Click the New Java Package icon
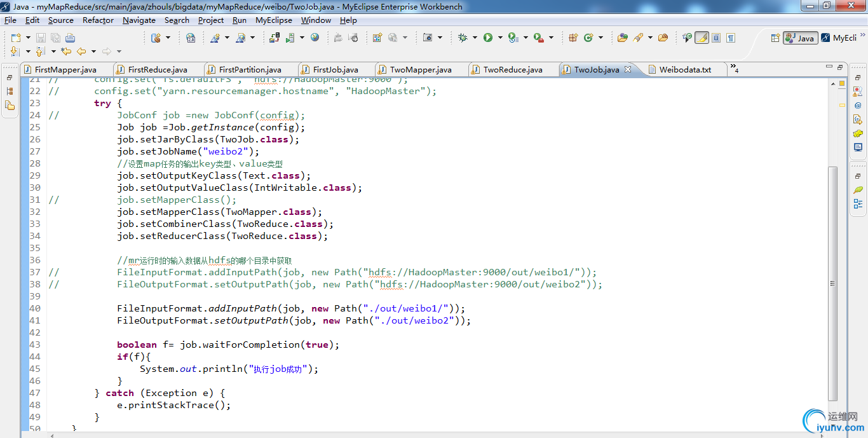This screenshot has width=868, height=438. pyautogui.click(x=573, y=38)
